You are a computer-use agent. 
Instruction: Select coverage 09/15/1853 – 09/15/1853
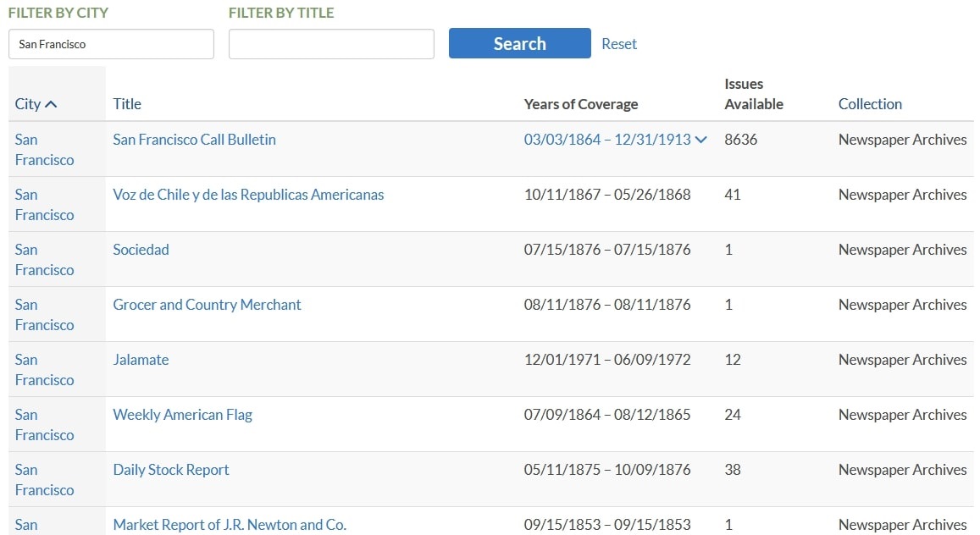coord(607,524)
